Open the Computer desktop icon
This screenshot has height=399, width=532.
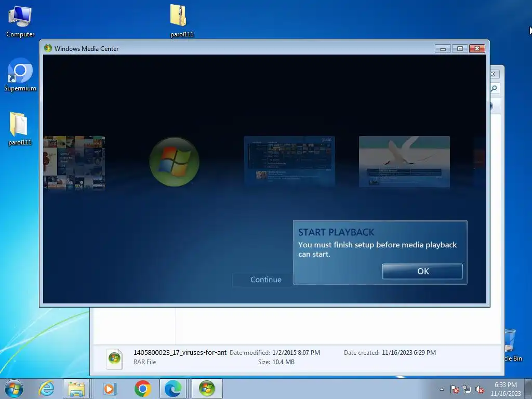20,22
